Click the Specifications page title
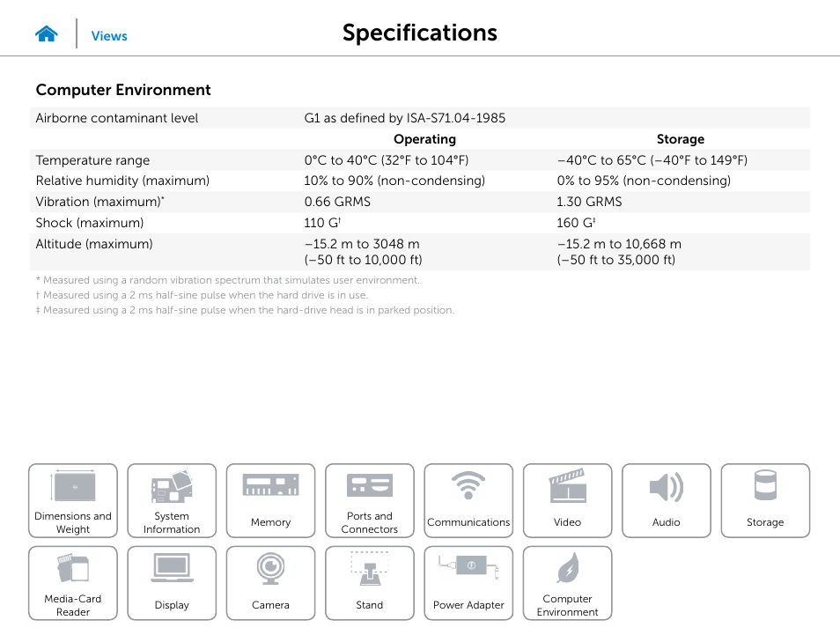This screenshot has width=840, height=635. point(420,33)
